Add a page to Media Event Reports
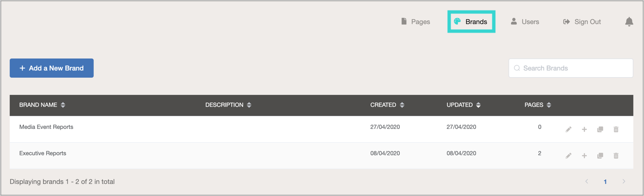 [x=584, y=129]
